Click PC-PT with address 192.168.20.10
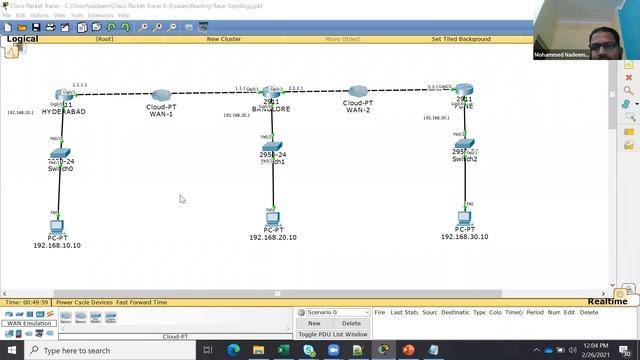640x360 pixels. click(x=273, y=219)
